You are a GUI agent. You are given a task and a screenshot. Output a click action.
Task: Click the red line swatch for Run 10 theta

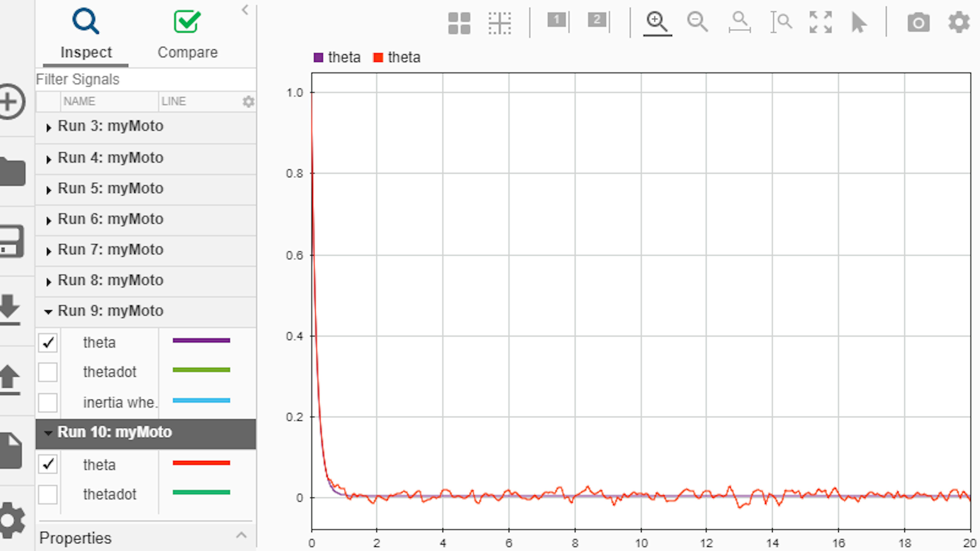point(201,463)
